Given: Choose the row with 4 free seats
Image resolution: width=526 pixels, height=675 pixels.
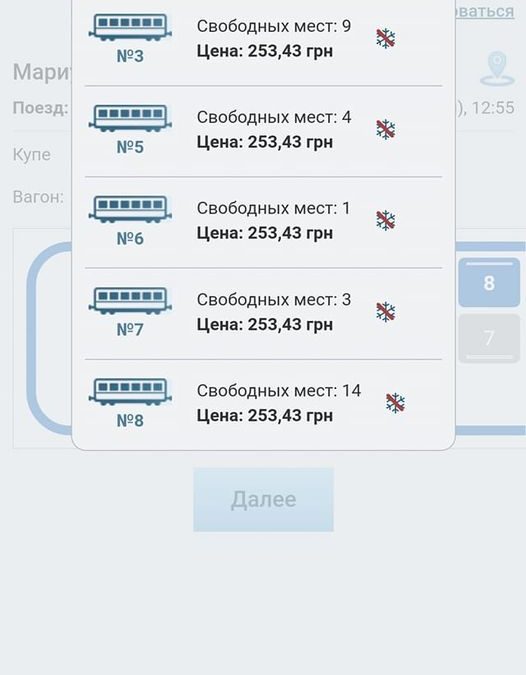Looking at the screenshot, I should point(263,131).
